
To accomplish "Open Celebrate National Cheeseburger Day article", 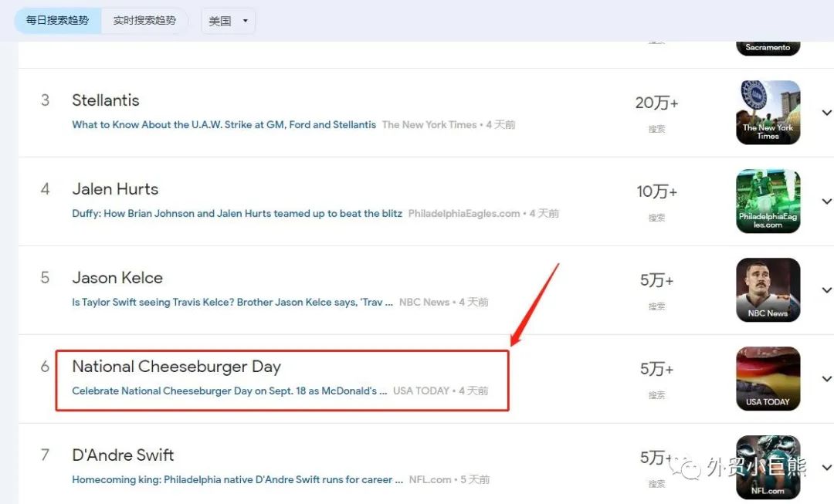I will tap(229, 391).
